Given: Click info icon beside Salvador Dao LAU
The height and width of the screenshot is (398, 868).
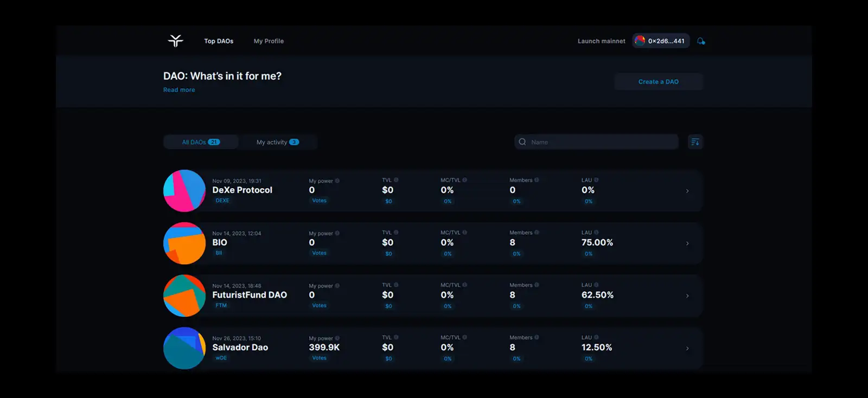Looking at the screenshot, I should [x=596, y=337].
